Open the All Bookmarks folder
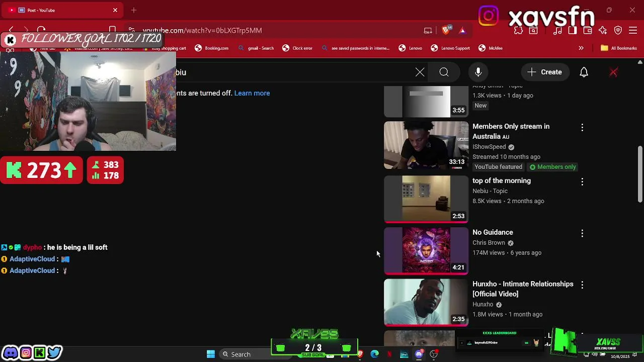The image size is (644, 362). (619, 48)
